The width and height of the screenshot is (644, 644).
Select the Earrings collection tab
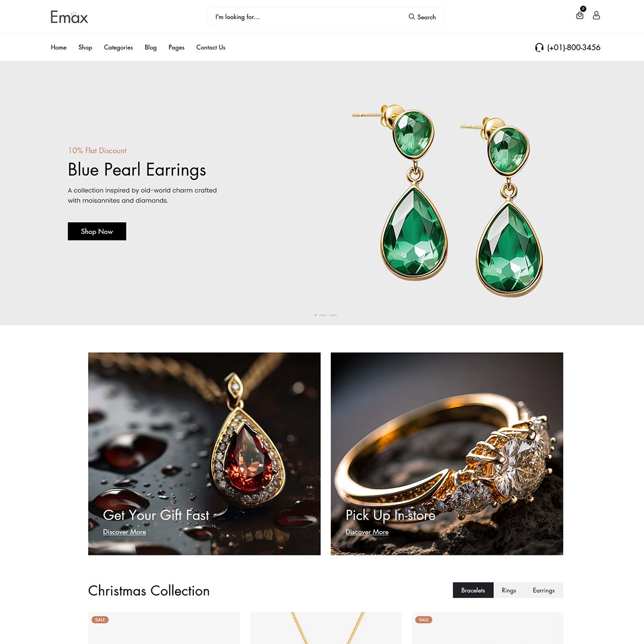click(543, 590)
